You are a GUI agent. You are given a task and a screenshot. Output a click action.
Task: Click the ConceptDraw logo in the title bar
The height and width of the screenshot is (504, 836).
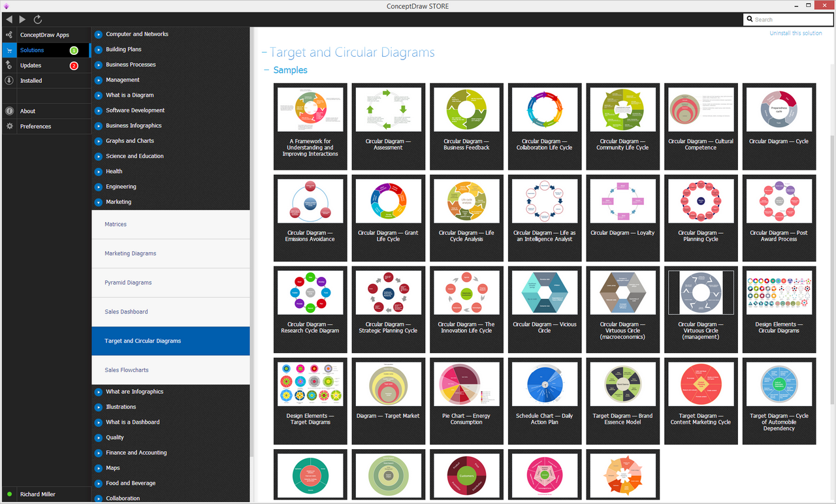pos(7,6)
